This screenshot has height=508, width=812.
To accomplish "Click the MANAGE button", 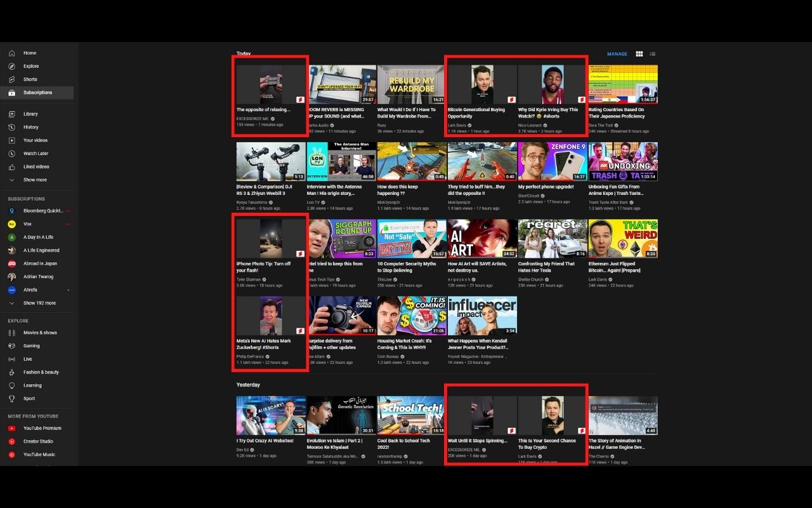I will click(x=616, y=54).
